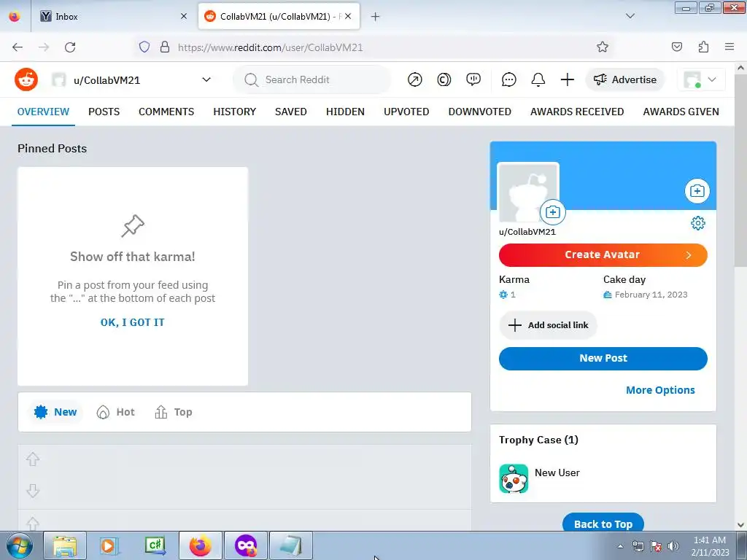
Task: Open the chat bubble icon
Action: pos(508,79)
